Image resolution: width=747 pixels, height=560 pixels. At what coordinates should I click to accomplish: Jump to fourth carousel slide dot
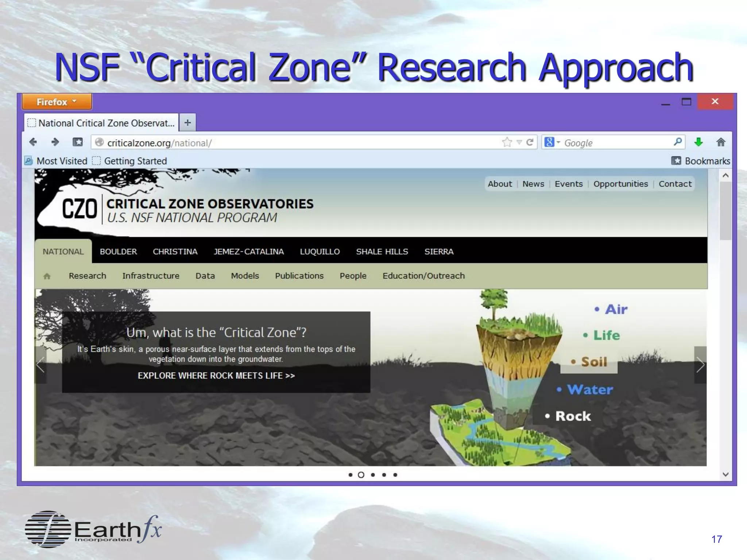(384, 475)
